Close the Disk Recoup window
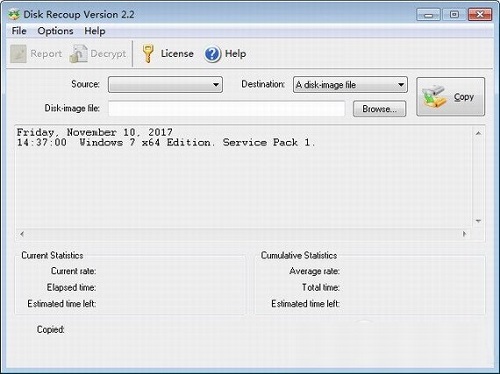 click(x=480, y=15)
